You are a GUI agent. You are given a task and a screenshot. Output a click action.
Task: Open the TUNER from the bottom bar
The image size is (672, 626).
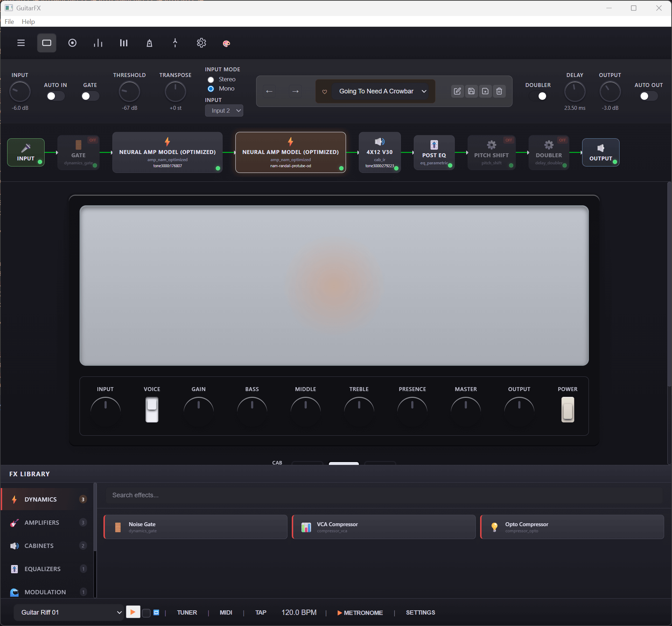click(x=187, y=612)
